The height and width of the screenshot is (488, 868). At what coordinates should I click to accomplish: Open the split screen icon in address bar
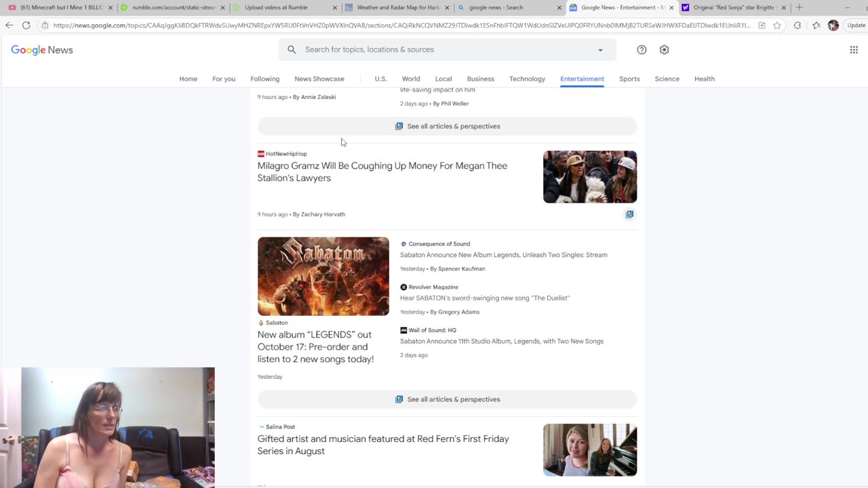pos(762,25)
